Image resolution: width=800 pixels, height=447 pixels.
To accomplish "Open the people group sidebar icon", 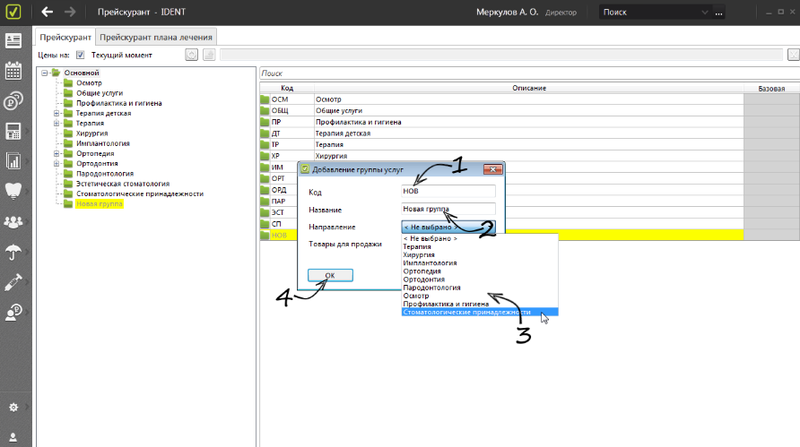I will tap(14, 221).
